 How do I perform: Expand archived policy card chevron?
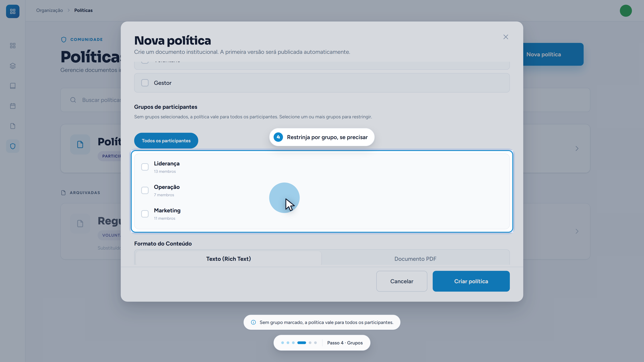click(x=577, y=231)
